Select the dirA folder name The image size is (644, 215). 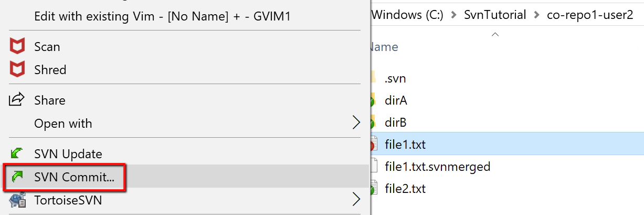pos(396,100)
